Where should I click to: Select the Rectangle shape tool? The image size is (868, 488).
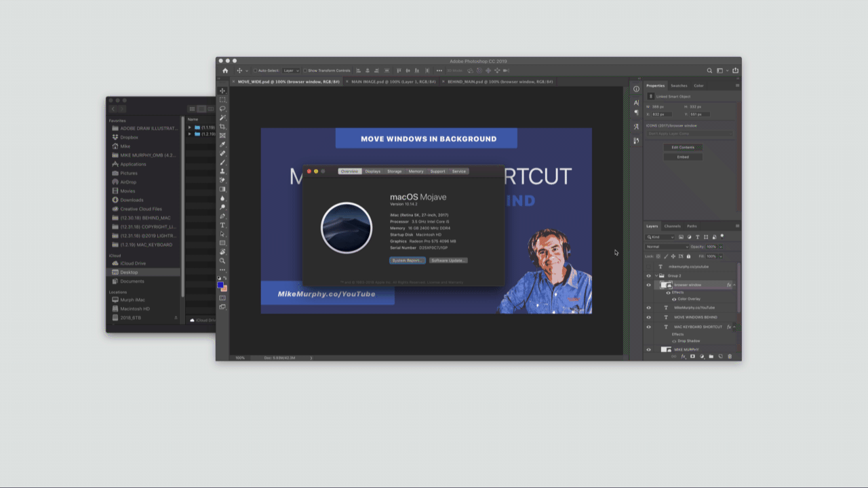[x=222, y=243]
